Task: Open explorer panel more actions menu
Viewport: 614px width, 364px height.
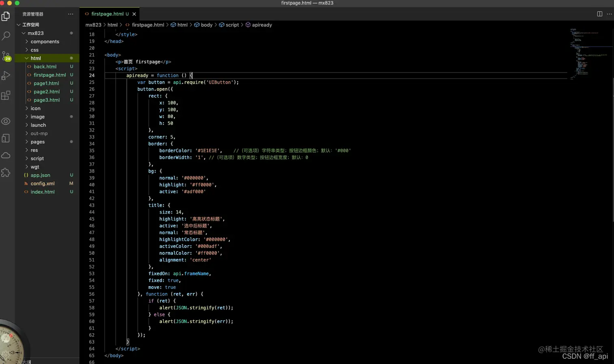Action: (71, 14)
